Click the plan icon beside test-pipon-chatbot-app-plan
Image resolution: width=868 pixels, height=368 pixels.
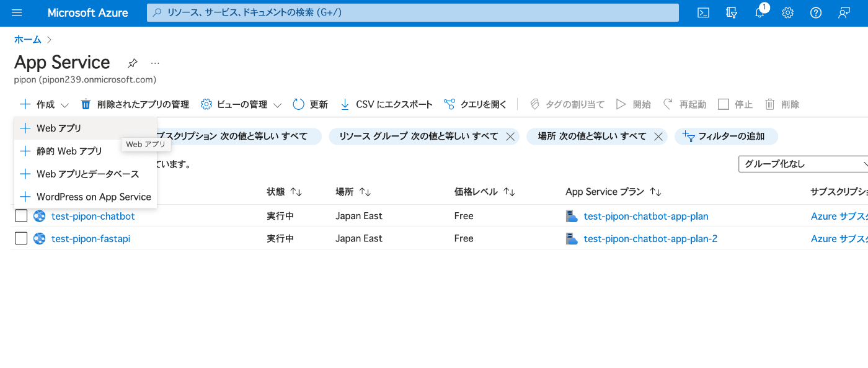572,216
